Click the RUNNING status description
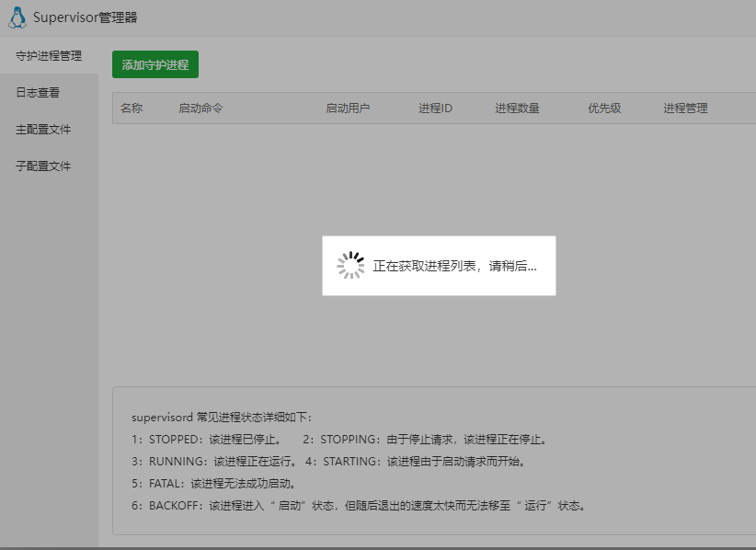 coord(214,462)
